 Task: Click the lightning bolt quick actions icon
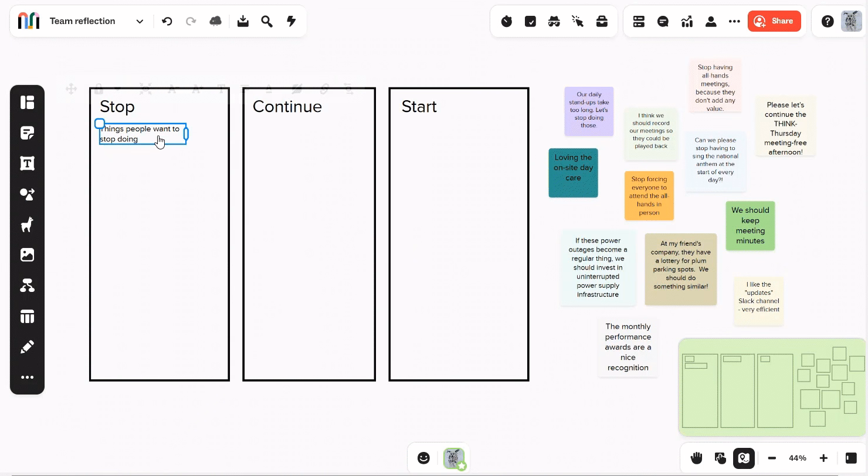pyautogui.click(x=291, y=22)
